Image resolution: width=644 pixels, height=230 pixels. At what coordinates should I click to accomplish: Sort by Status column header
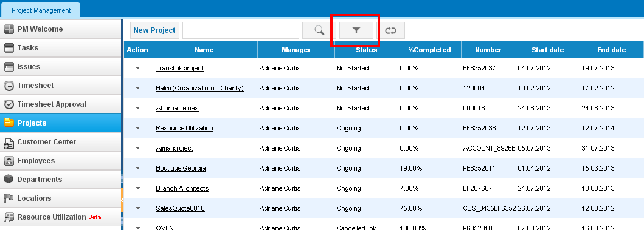tap(366, 50)
